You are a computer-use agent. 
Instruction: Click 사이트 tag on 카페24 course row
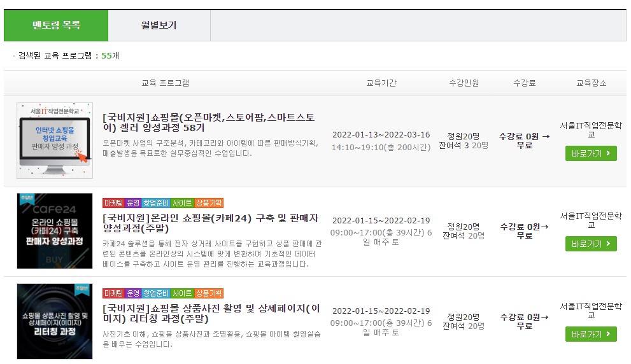182,203
